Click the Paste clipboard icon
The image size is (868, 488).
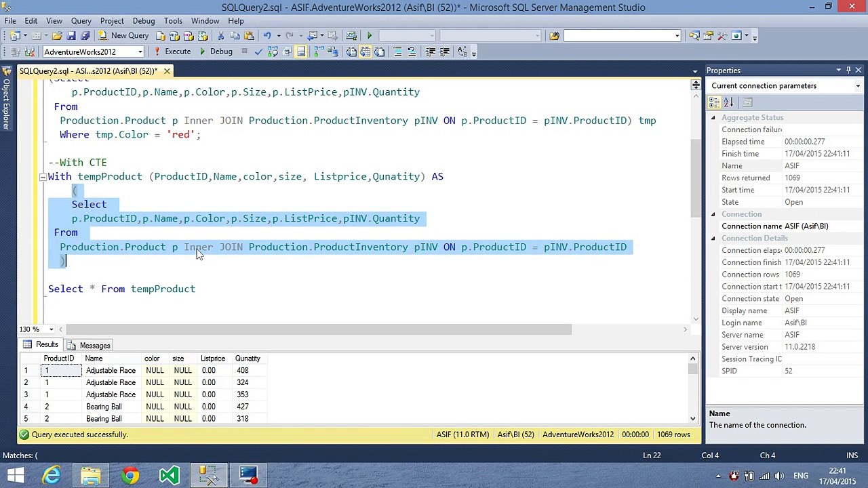[x=249, y=35]
